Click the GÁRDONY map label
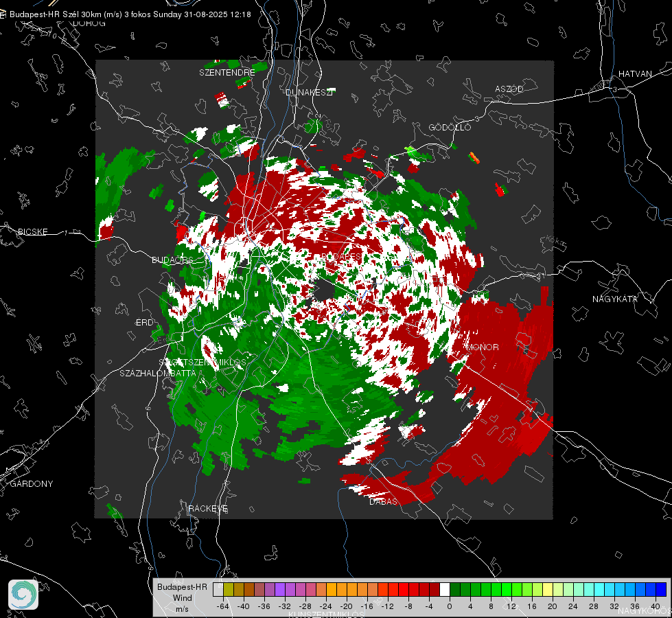 (x=32, y=484)
